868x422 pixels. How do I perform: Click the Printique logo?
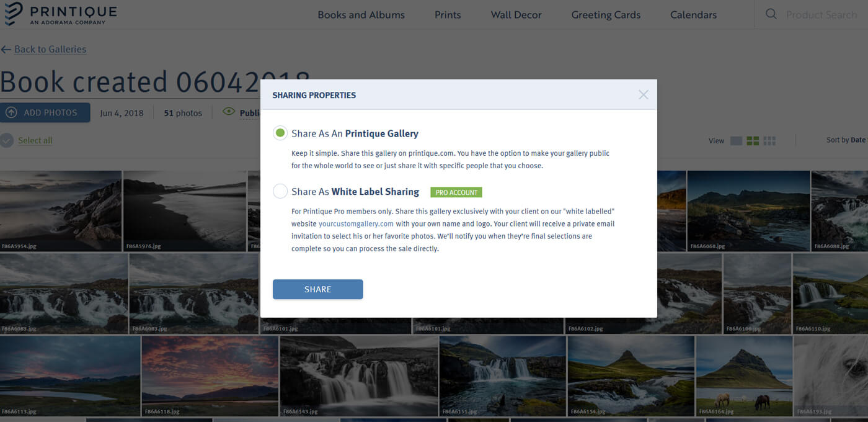coord(59,14)
